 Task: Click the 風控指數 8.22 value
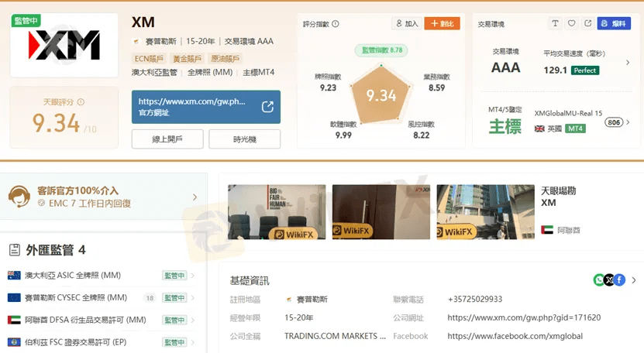point(422,135)
